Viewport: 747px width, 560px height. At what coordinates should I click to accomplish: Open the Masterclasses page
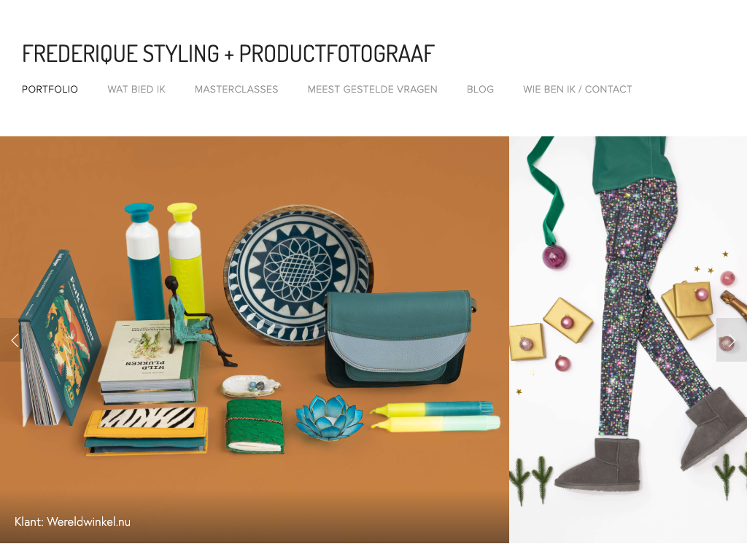236,89
